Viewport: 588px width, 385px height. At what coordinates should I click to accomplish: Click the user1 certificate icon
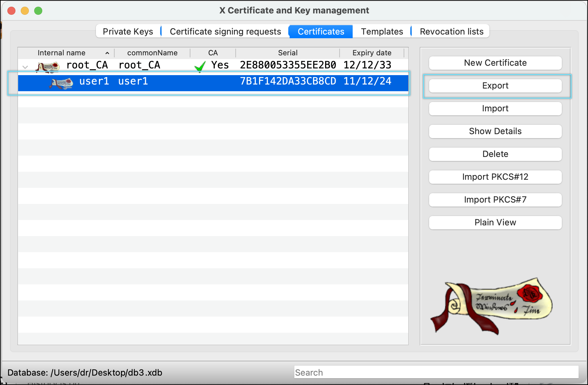[x=61, y=82]
